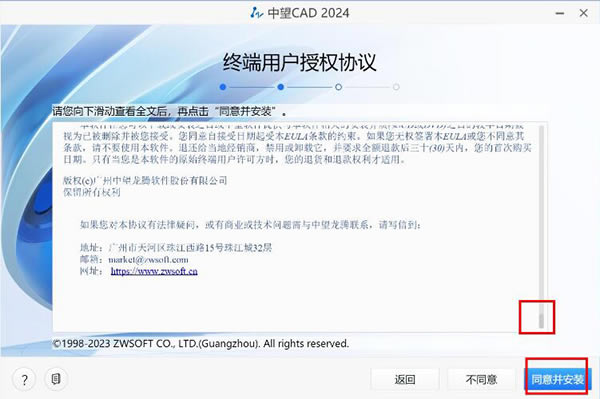600x399 pixels.
Task: Click the market@zwsoft.com email text
Action: (x=148, y=260)
